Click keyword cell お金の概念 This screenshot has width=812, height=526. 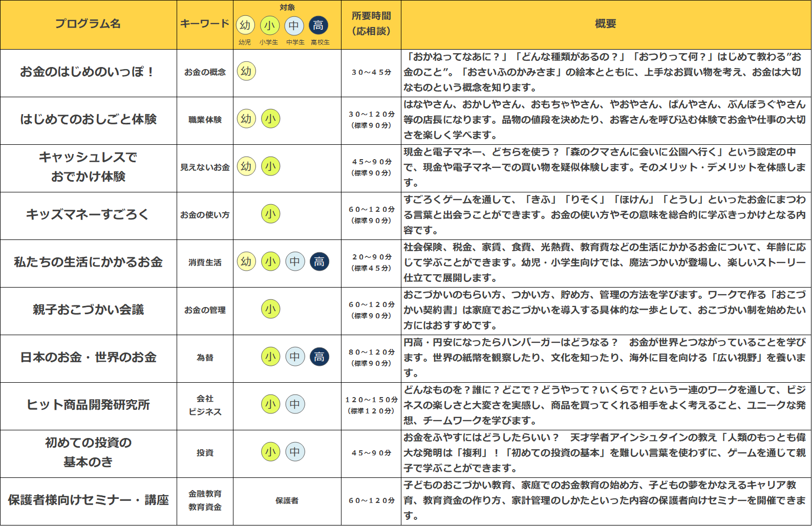pos(205,73)
